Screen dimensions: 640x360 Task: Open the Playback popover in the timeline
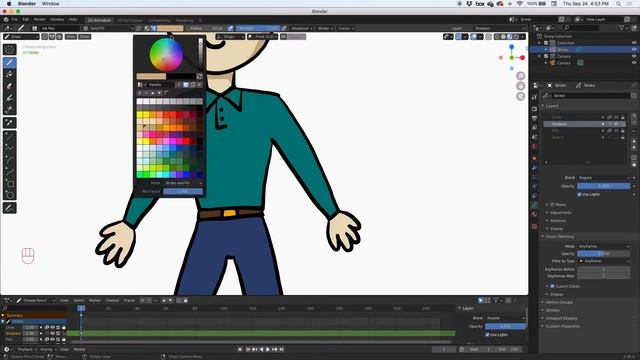[27, 349]
